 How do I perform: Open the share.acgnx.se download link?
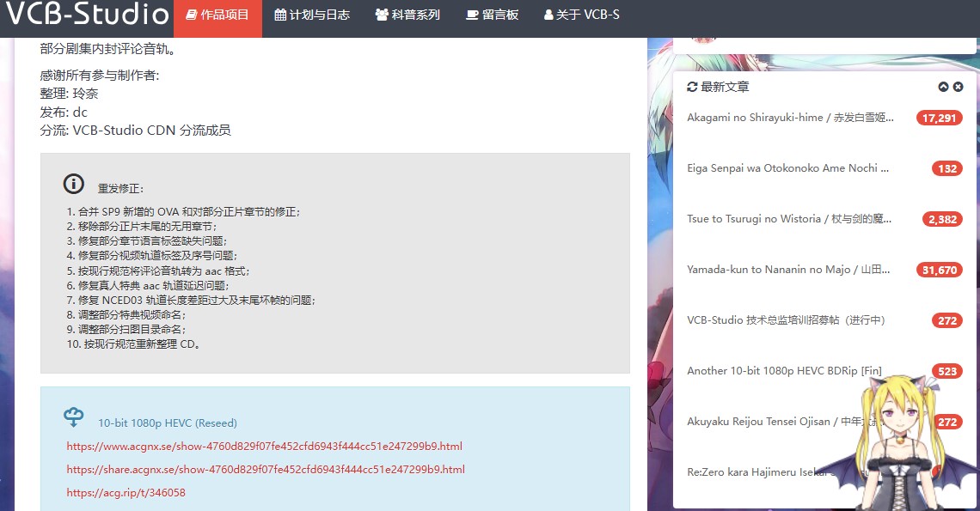coord(266,470)
